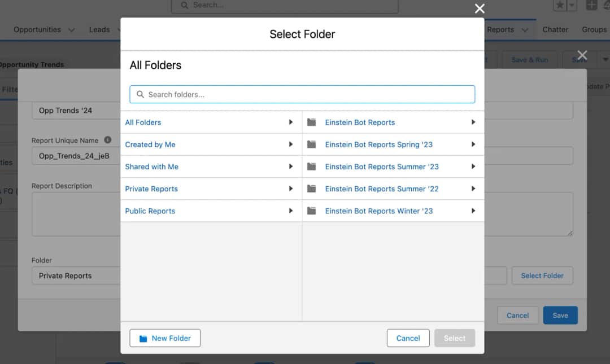Click the favorites star icon

coord(559,5)
